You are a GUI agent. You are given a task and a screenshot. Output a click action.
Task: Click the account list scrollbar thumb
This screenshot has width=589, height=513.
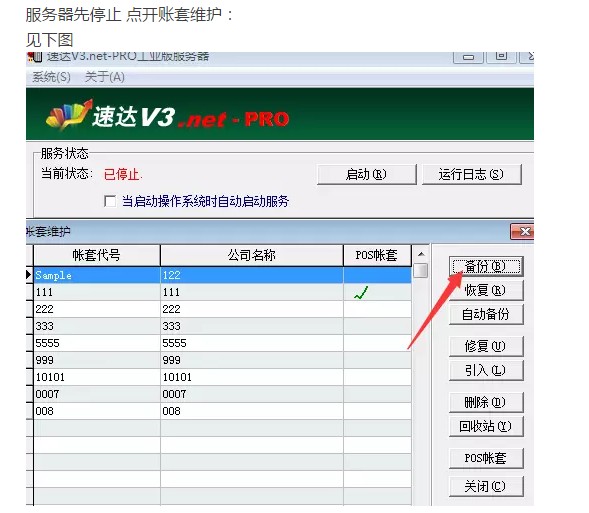421,270
